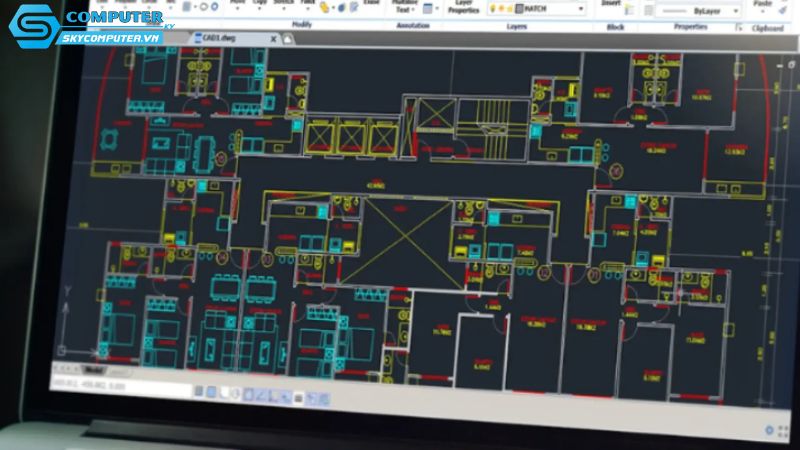Click the ByLayer dropdown arrow

pos(736,11)
